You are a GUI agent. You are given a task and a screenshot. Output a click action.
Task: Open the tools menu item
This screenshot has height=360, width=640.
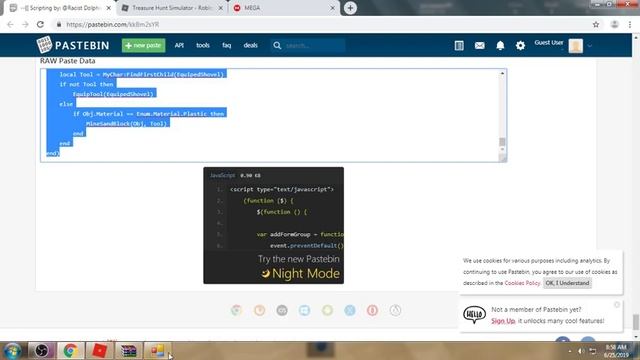click(x=203, y=45)
